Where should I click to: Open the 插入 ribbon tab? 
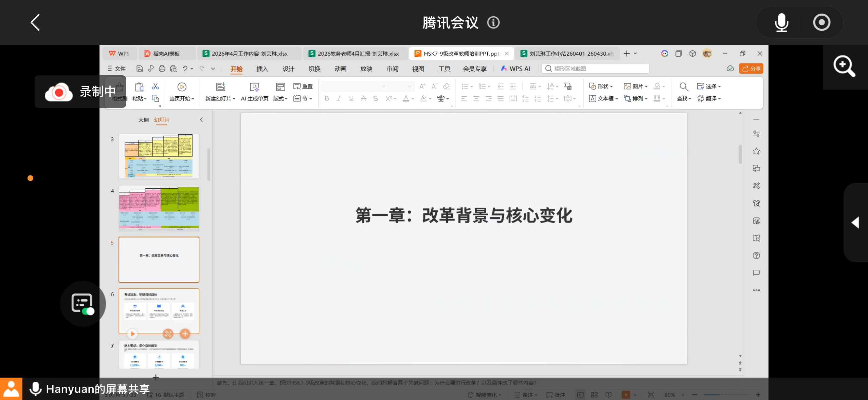(x=262, y=69)
